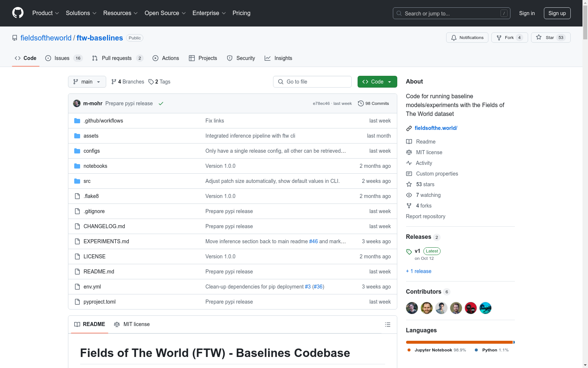
Task: Click the .github/workflows folder icon
Action: pos(77,121)
